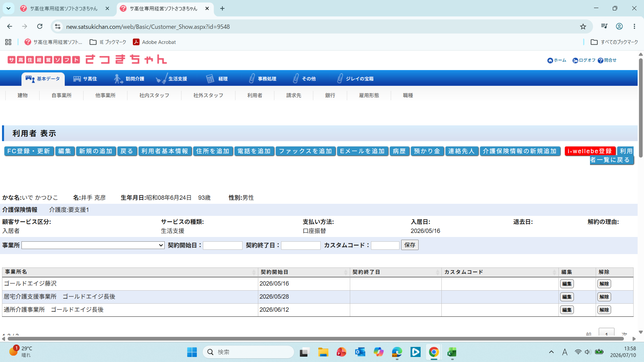
Task: Open the volume tray icon
Action: (x=588, y=352)
